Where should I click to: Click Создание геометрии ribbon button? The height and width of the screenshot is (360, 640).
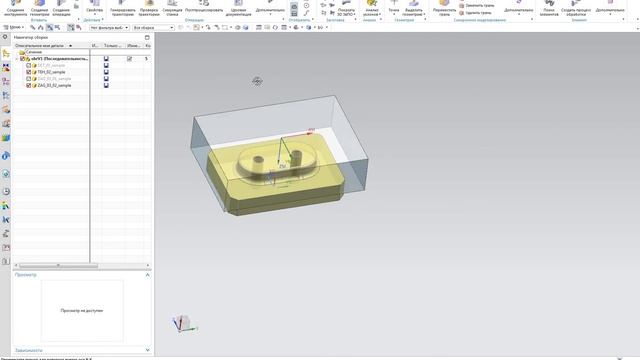click(39, 8)
